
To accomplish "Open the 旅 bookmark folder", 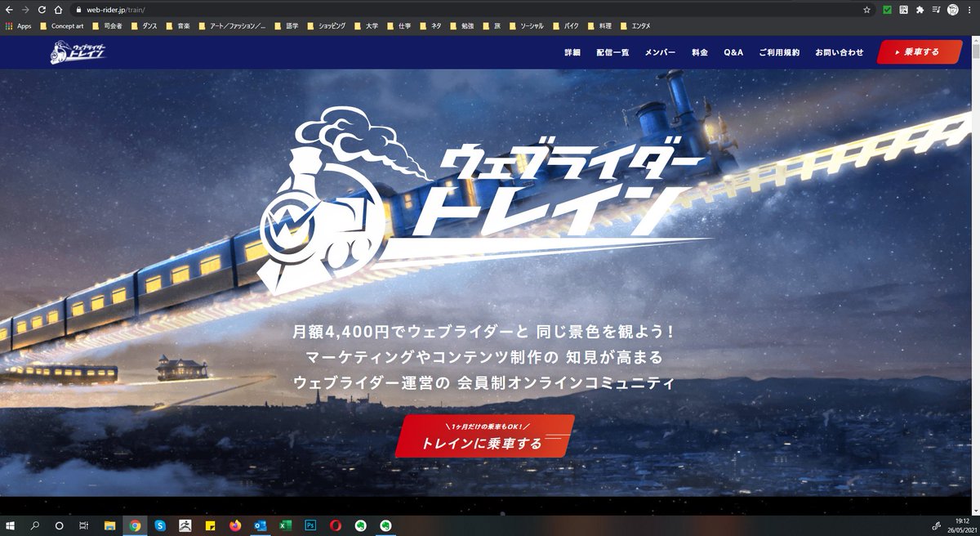I will click(492, 26).
